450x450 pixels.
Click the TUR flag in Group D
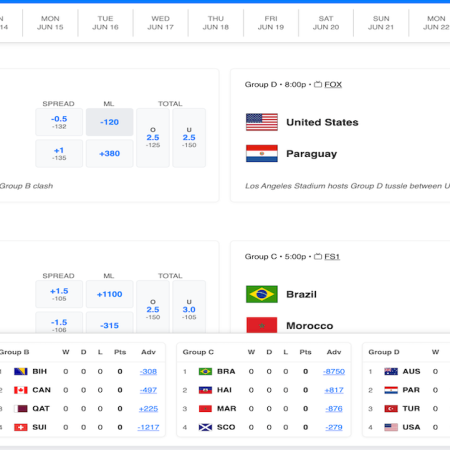click(x=391, y=409)
